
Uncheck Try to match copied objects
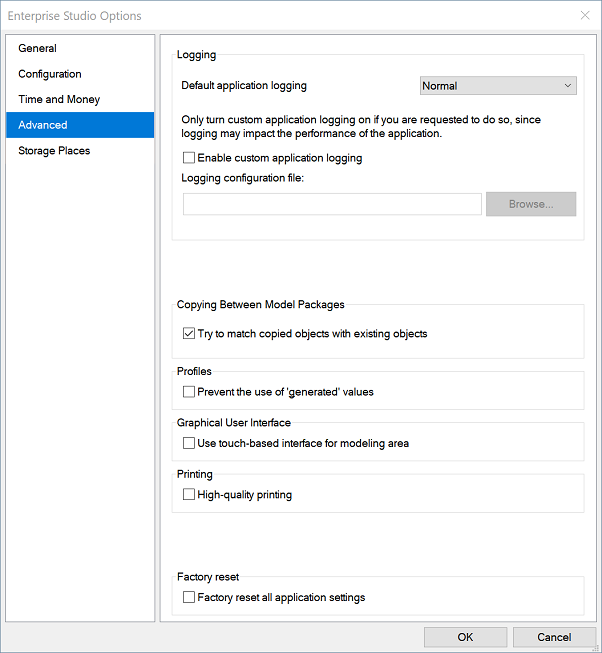189,334
